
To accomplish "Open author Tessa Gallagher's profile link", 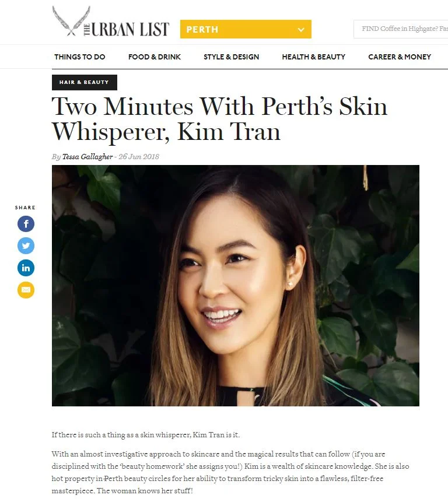I will [87, 157].
